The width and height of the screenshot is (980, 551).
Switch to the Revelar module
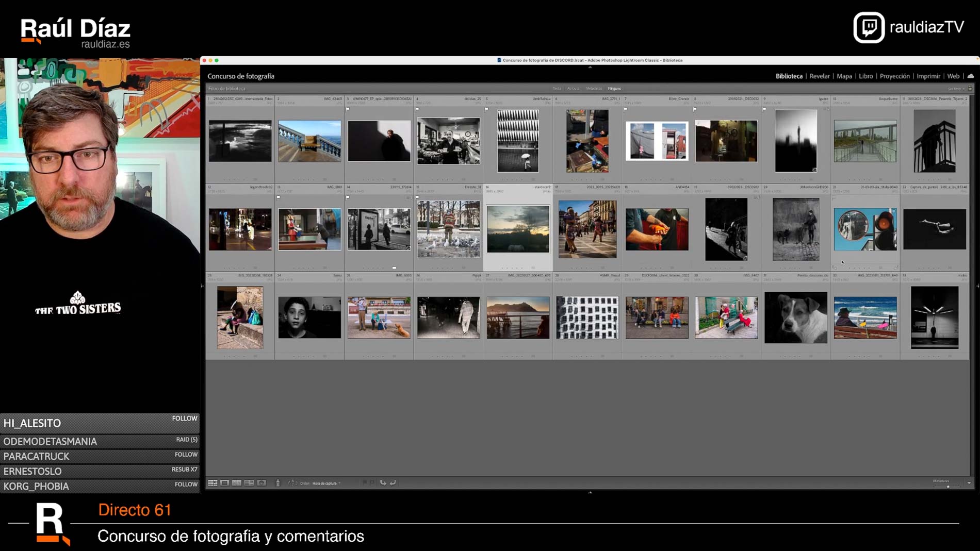(x=819, y=76)
